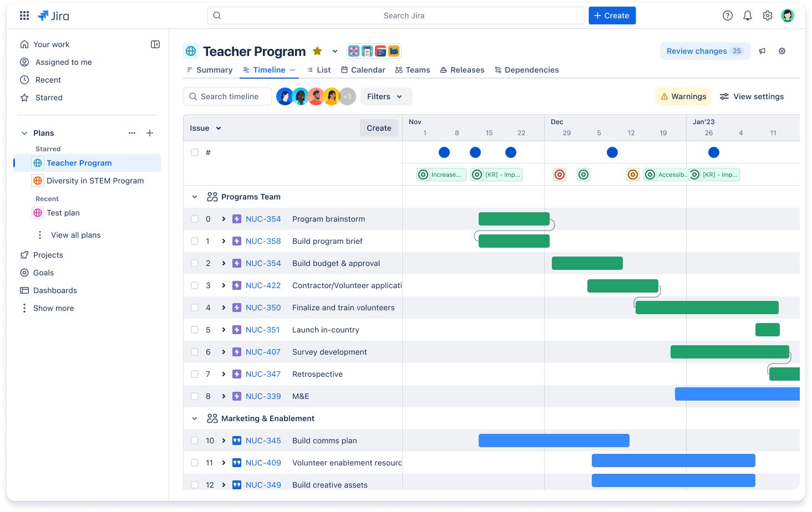The image size is (812, 512).
Task: Open the user profile avatar in header
Action: coord(788,16)
